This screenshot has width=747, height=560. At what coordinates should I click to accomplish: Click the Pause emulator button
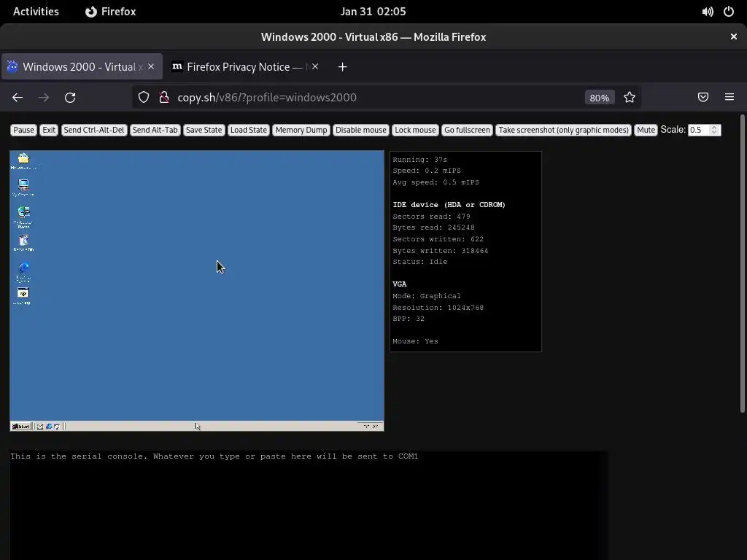click(23, 130)
